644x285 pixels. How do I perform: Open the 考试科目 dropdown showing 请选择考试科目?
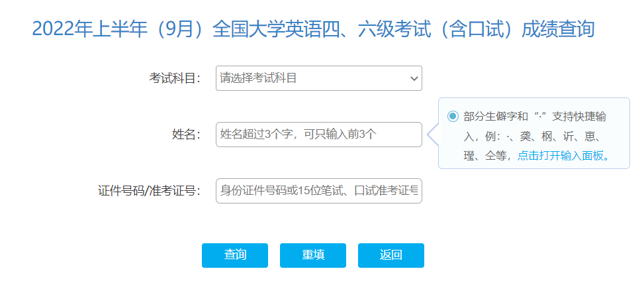click(x=311, y=78)
